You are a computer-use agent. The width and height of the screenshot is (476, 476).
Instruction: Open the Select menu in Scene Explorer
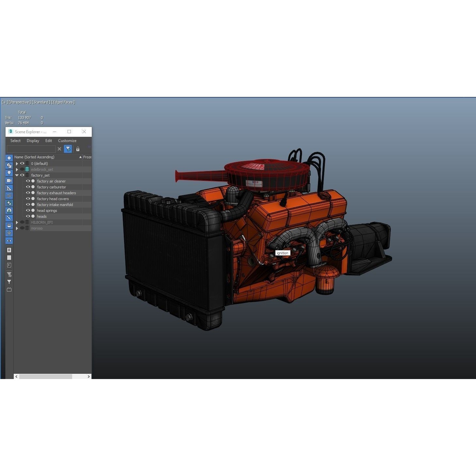point(15,141)
